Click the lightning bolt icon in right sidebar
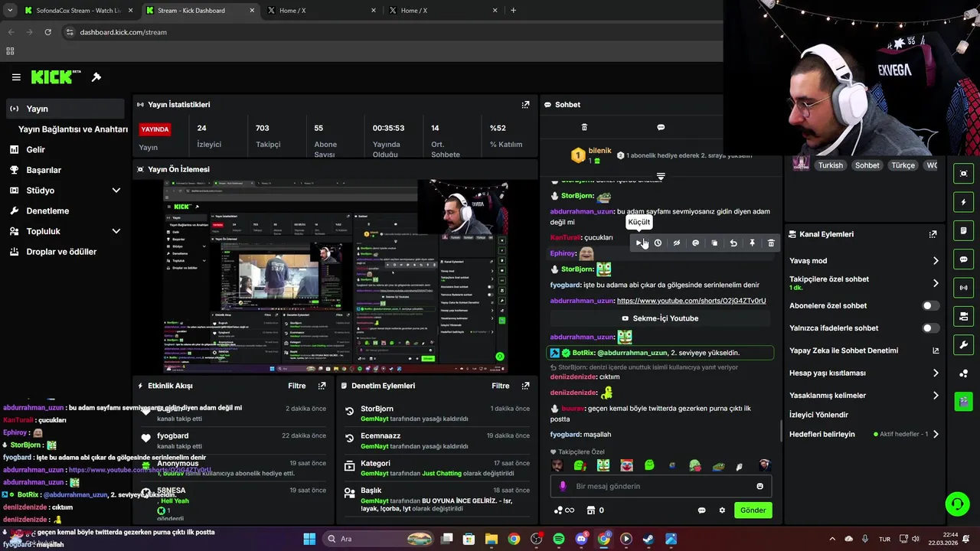This screenshot has height=551, width=980. (x=963, y=202)
